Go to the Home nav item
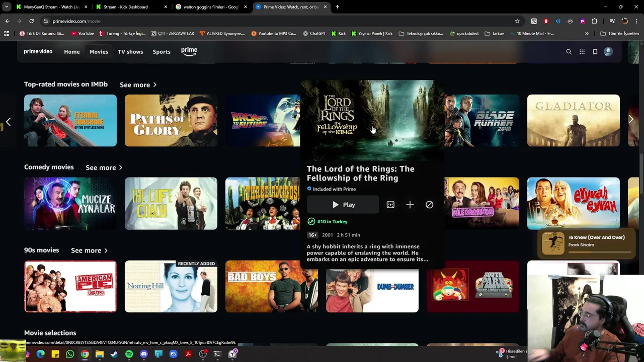 [72, 52]
